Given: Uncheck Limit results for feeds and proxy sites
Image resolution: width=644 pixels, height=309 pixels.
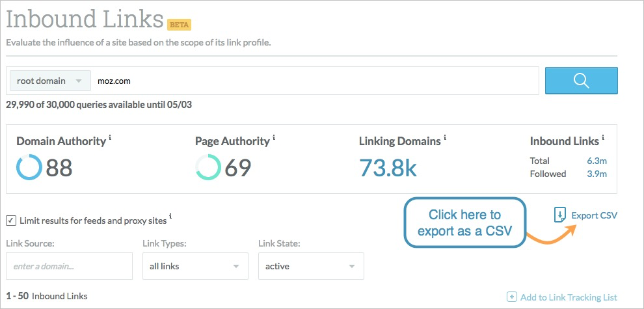Looking at the screenshot, I should [11, 221].
